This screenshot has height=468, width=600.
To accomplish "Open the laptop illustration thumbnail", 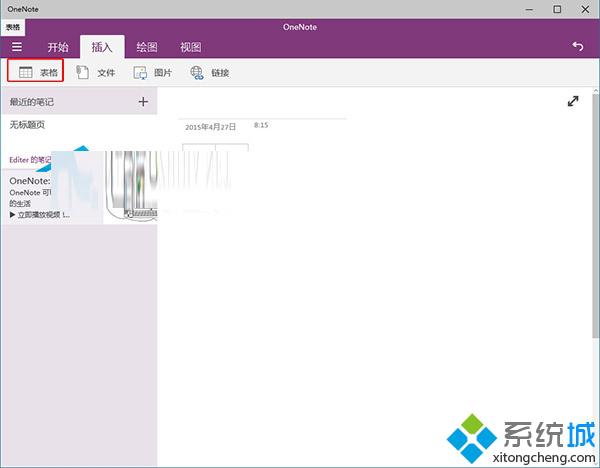I will click(x=130, y=187).
